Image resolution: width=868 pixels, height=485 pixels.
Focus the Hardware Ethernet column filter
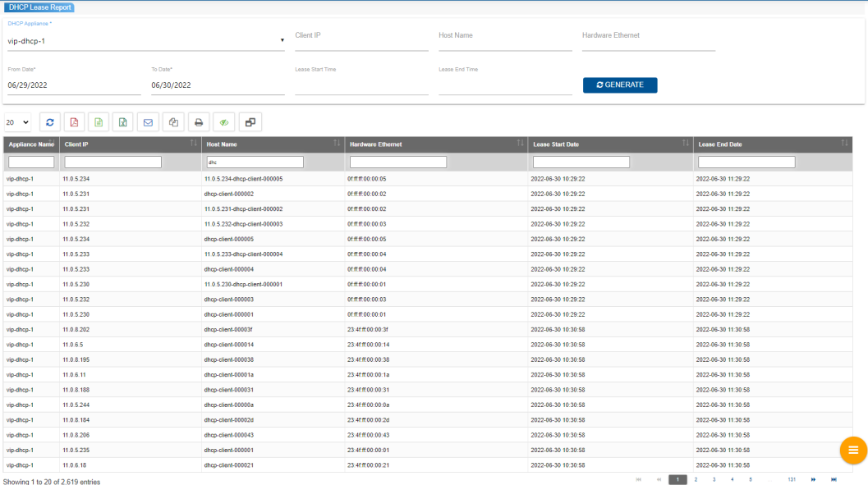click(398, 162)
